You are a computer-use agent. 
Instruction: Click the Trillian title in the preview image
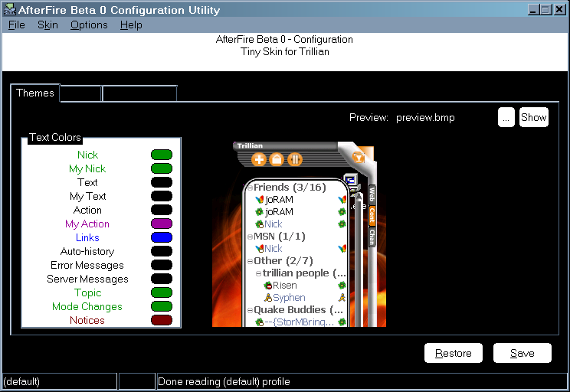(x=250, y=145)
